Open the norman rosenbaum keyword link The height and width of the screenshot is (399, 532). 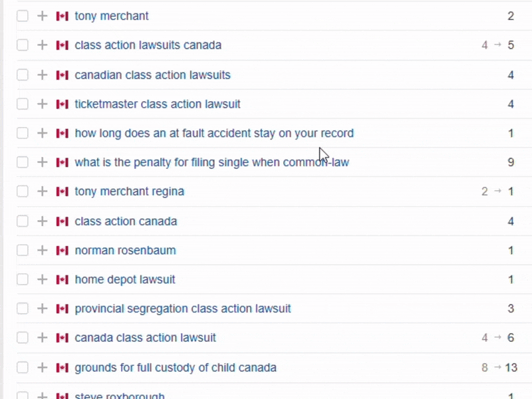pos(125,251)
